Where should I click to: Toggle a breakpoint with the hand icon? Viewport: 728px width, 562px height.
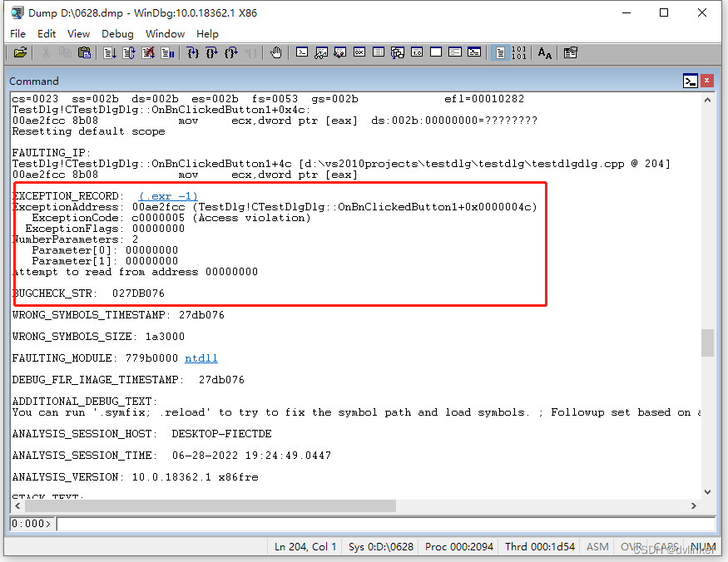(x=275, y=53)
